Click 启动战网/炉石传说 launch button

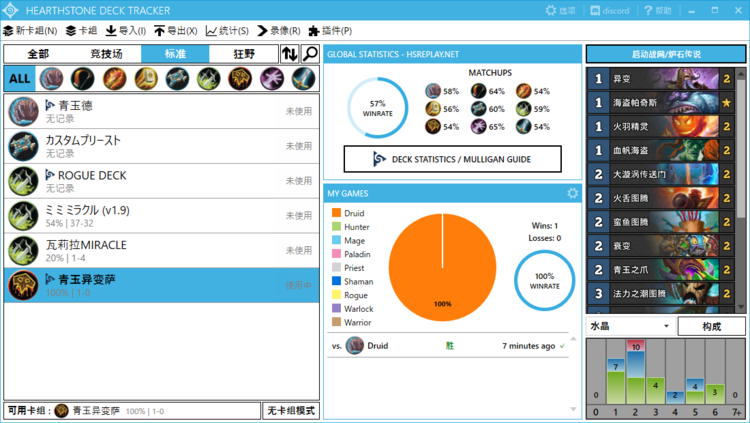(666, 54)
